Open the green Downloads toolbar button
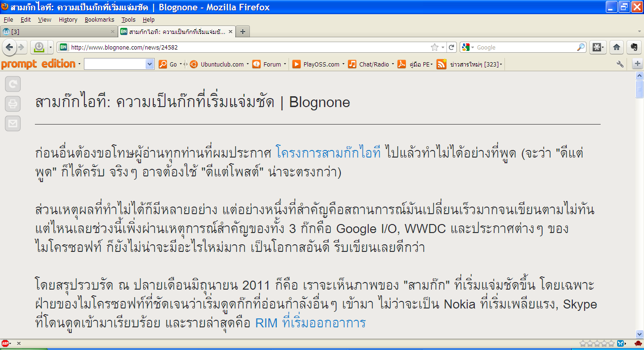The width and height of the screenshot is (644, 350). tap(39, 47)
